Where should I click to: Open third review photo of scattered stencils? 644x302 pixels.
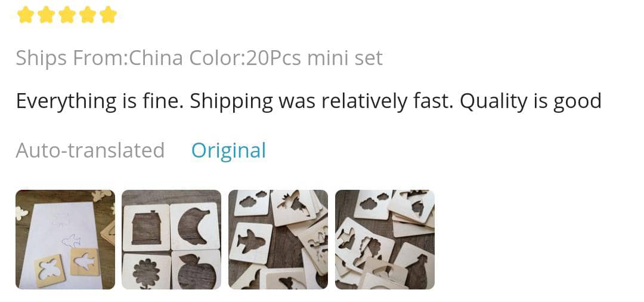278,239
